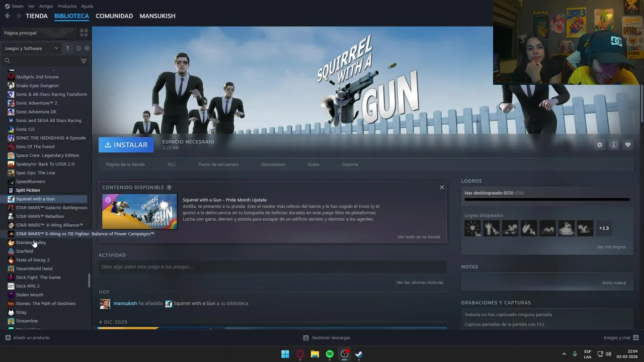Open the Soporte tab

point(350,164)
